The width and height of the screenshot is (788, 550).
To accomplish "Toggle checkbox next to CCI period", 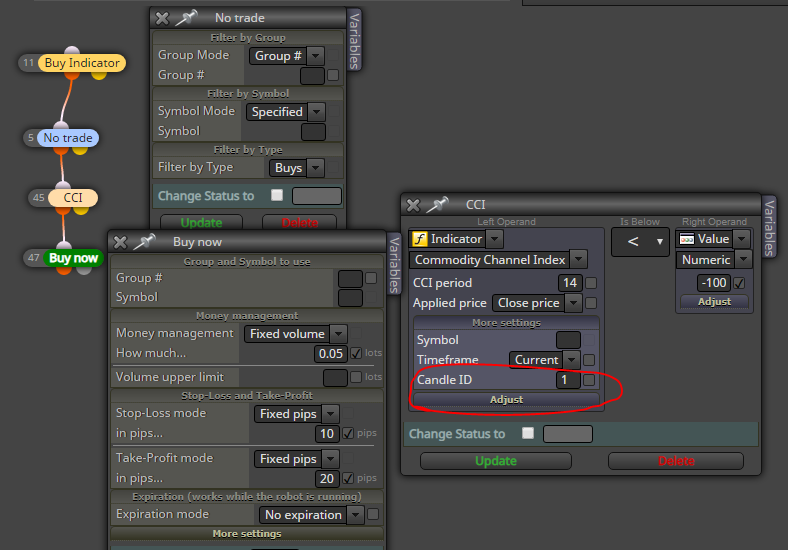I will click(591, 283).
